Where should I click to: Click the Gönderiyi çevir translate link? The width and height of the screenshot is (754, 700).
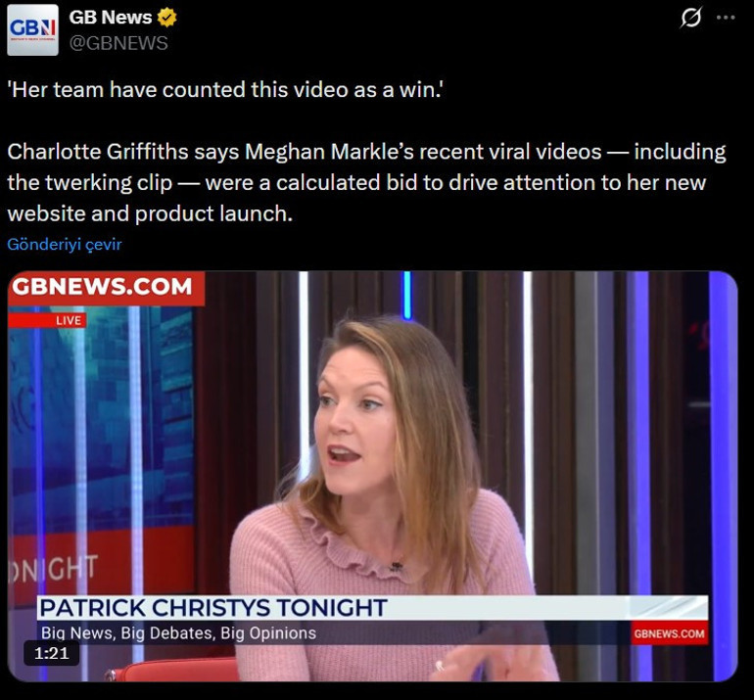(x=65, y=244)
